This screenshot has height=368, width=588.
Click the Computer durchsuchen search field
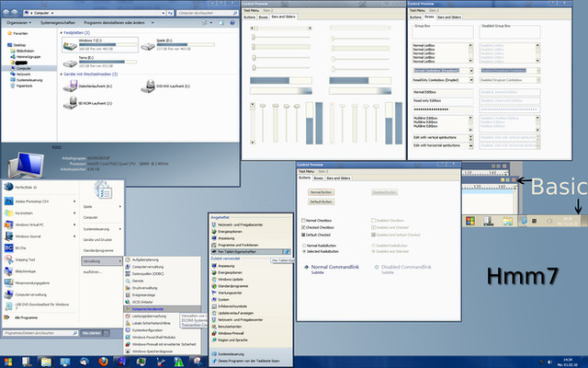(x=208, y=13)
